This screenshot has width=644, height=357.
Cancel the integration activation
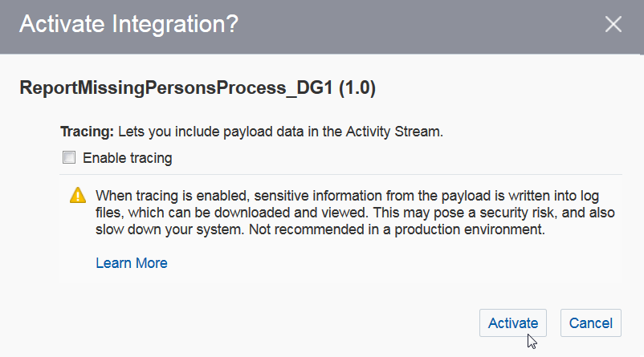590,323
